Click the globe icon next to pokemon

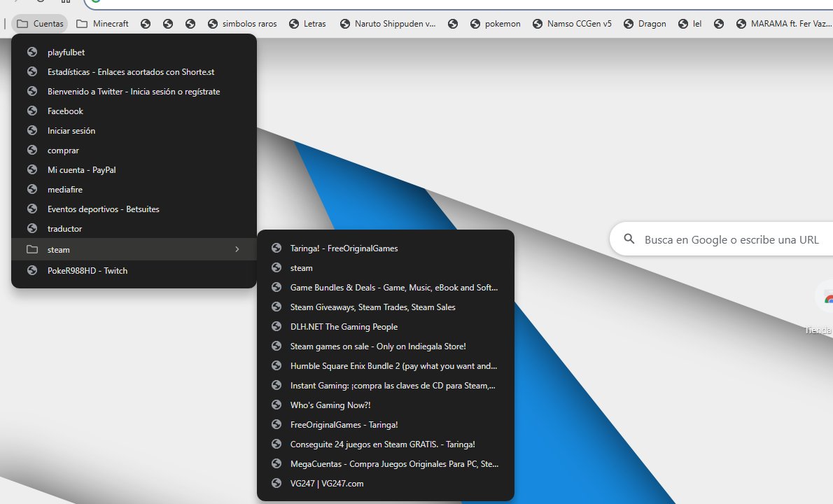click(x=475, y=24)
